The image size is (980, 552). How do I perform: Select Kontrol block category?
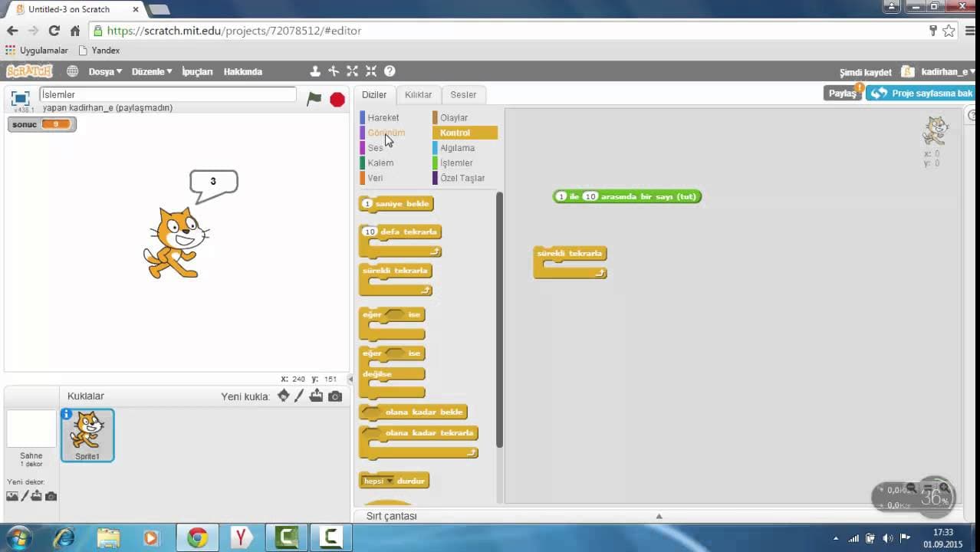465,133
